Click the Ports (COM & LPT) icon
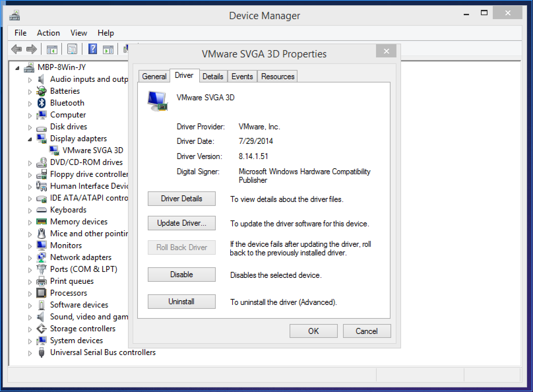The width and height of the screenshot is (533, 392). (41, 269)
